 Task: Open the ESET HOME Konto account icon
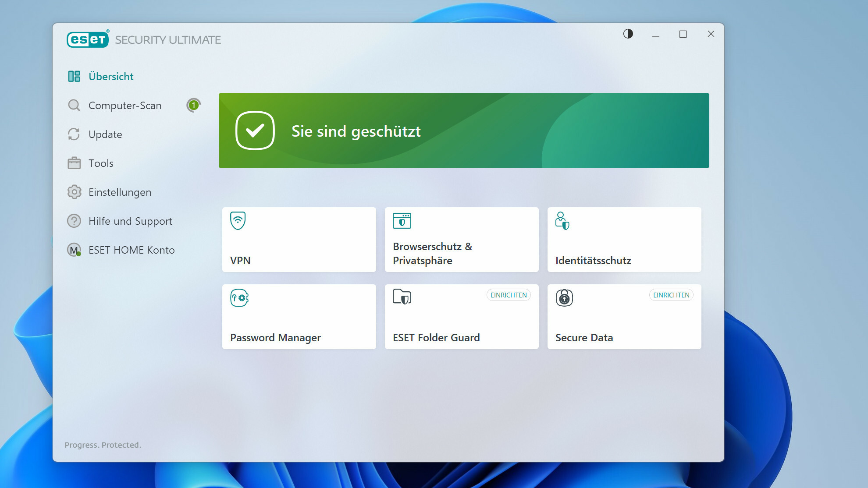coord(74,250)
